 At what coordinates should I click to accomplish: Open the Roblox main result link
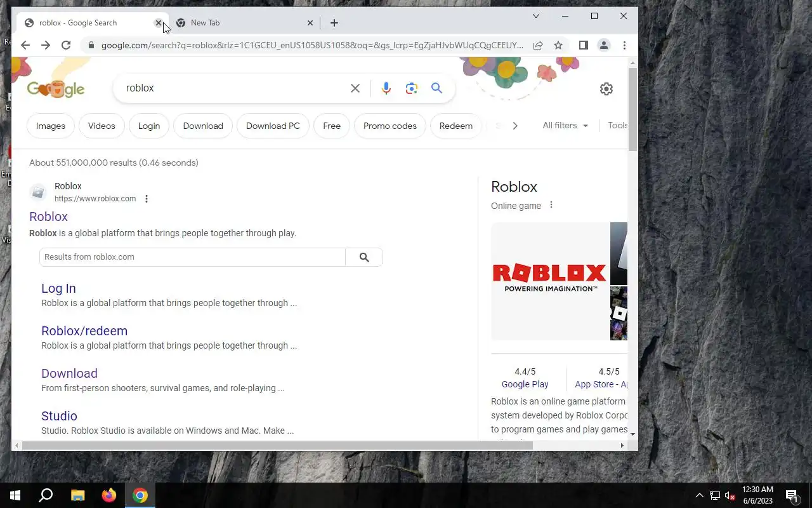coord(48,217)
